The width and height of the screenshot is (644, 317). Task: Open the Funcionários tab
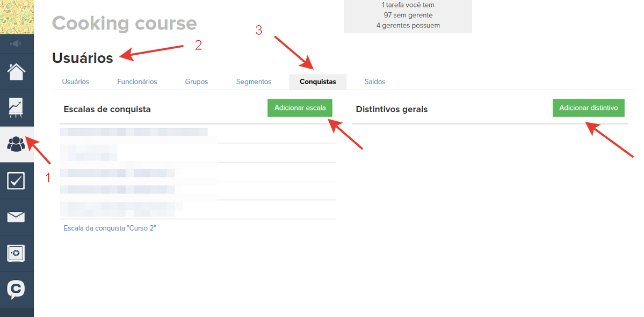tap(137, 82)
